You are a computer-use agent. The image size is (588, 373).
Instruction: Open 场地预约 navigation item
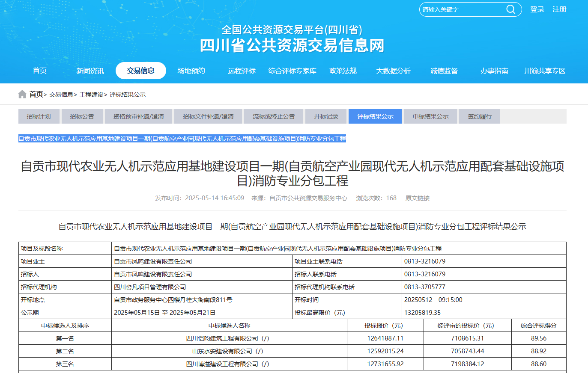(191, 71)
